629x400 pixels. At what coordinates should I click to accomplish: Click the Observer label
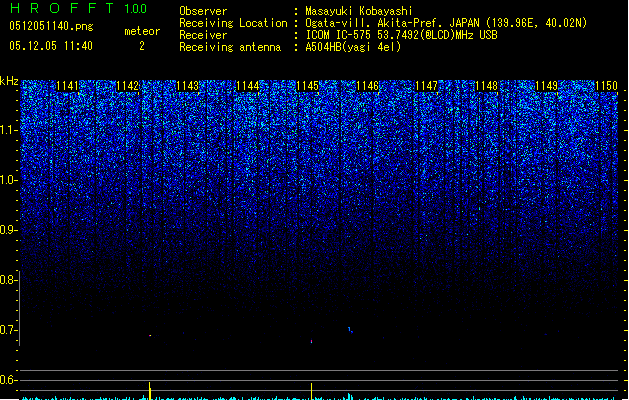(203, 11)
